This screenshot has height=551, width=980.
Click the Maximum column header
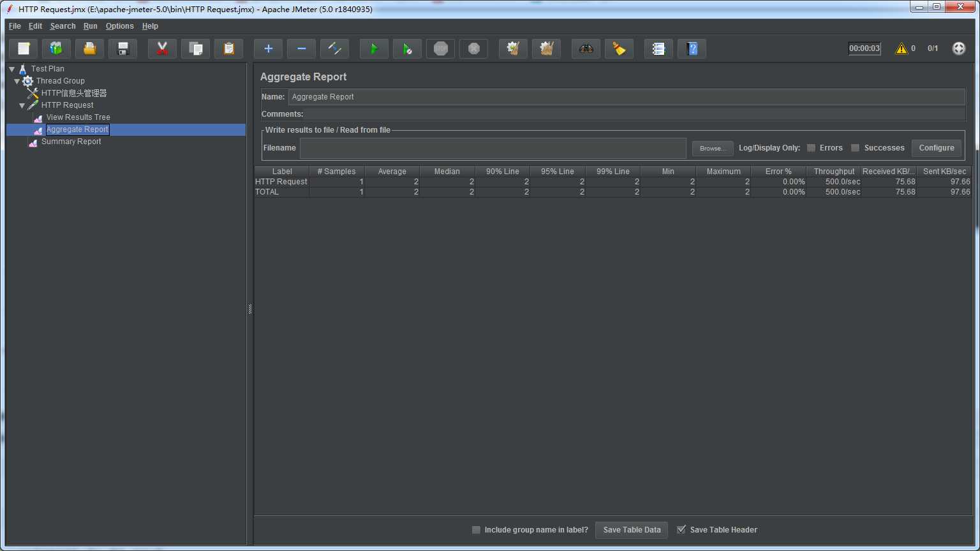[x=724, y=172]
